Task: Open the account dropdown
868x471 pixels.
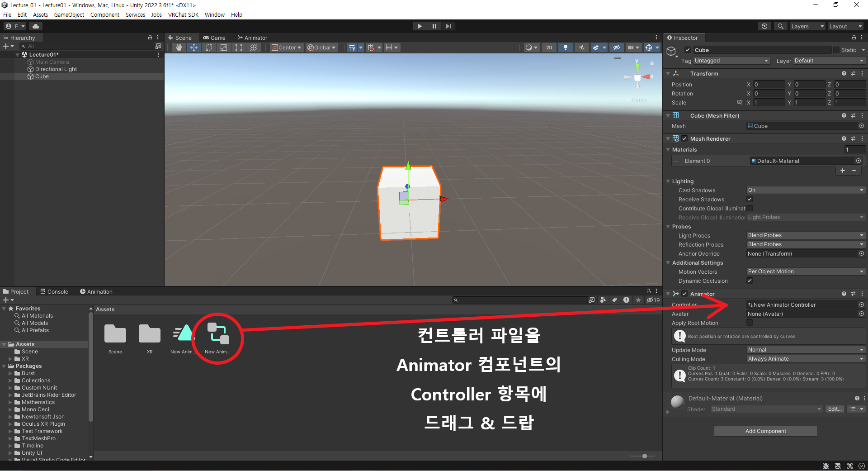Action: (x=15, y=26)
